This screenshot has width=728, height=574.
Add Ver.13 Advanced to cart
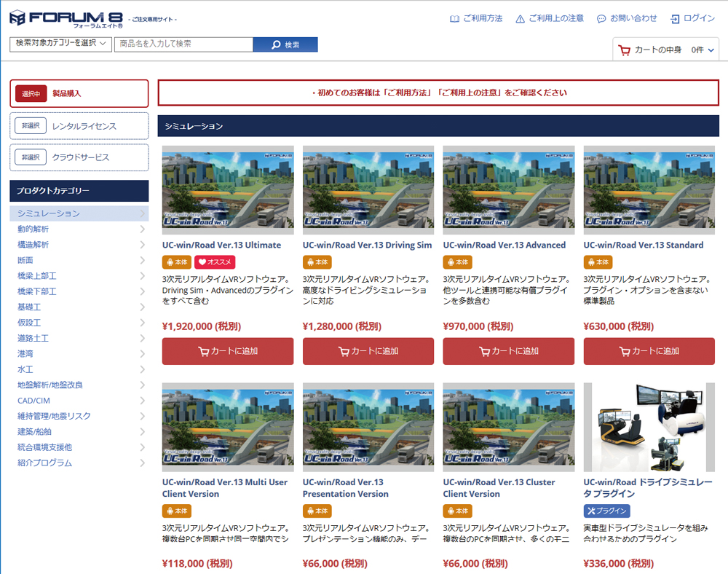508,351
